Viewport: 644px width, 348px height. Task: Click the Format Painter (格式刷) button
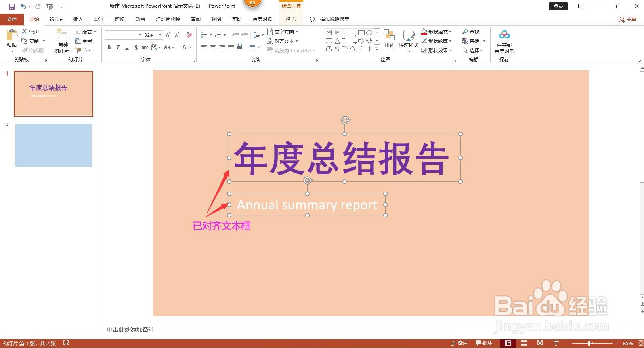(x=32, y=50)
